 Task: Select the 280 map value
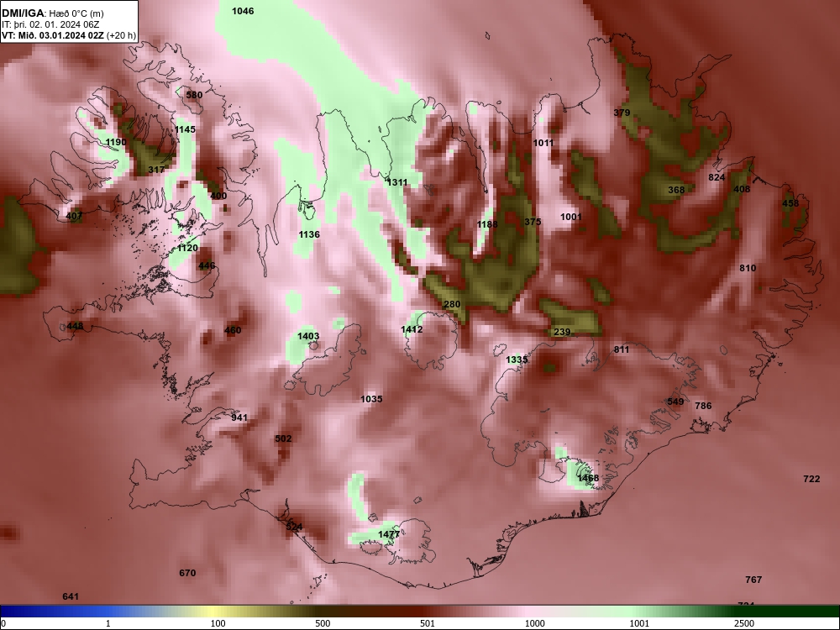(x=452, y=304)
